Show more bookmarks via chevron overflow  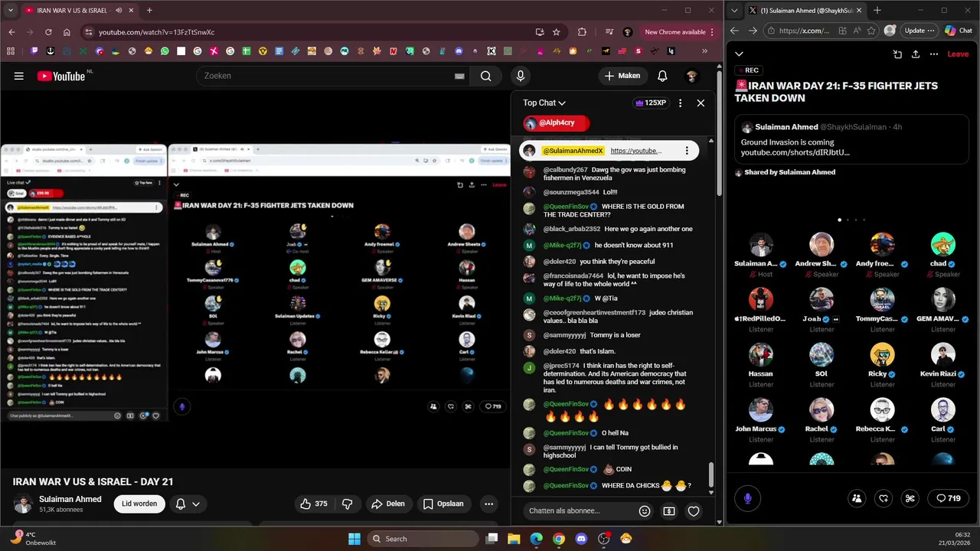(705, 51)
